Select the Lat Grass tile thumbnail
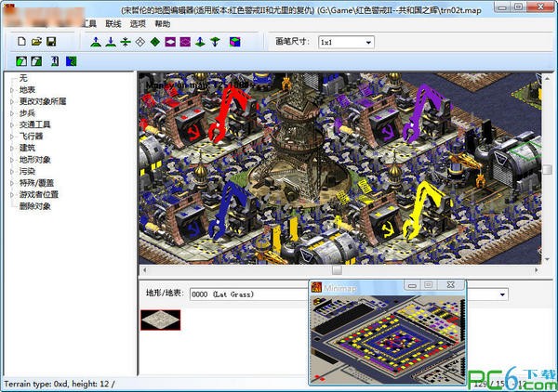This screenshot has width=558, height=392. (x=160, y=320)
